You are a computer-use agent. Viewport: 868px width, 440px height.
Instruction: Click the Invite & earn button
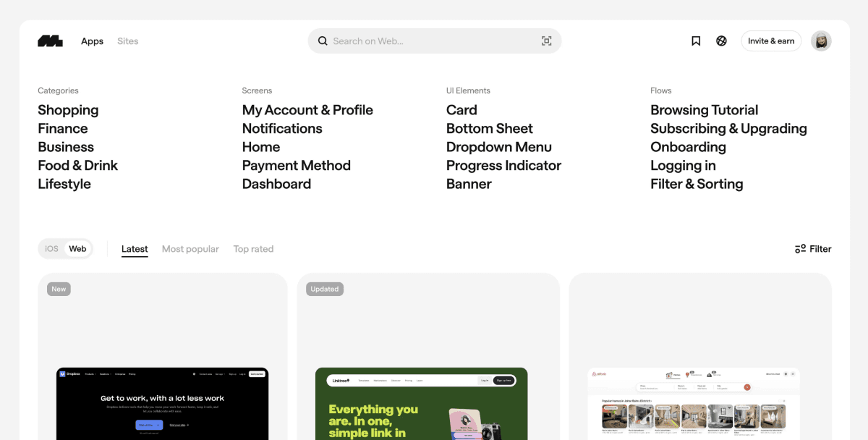tap(771, 41)
